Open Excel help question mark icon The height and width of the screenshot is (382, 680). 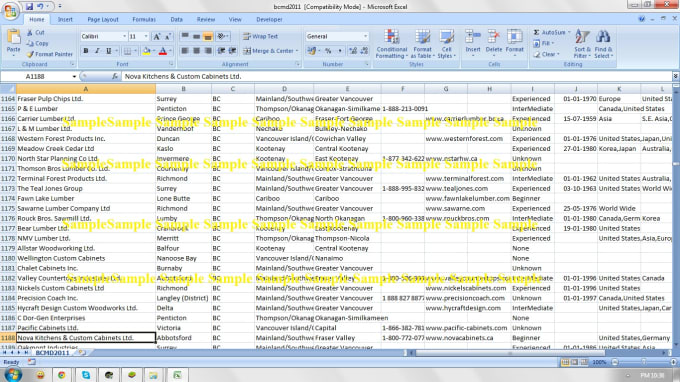tap(641, 19)
